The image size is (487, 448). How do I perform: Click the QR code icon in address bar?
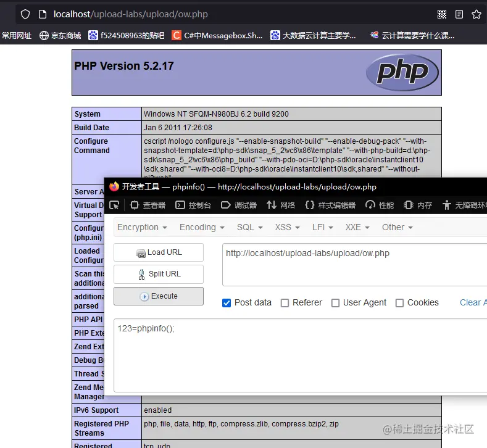(x=442, y=14)
